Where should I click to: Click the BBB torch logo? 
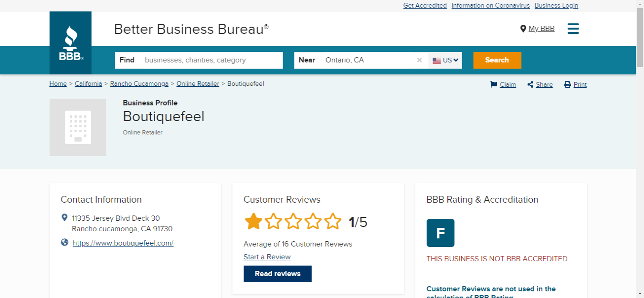point(71,43)
